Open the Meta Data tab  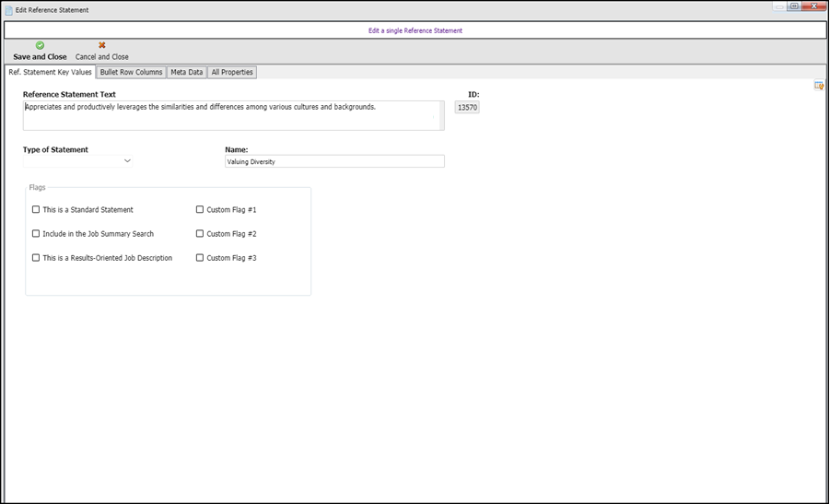pos(186,72)
